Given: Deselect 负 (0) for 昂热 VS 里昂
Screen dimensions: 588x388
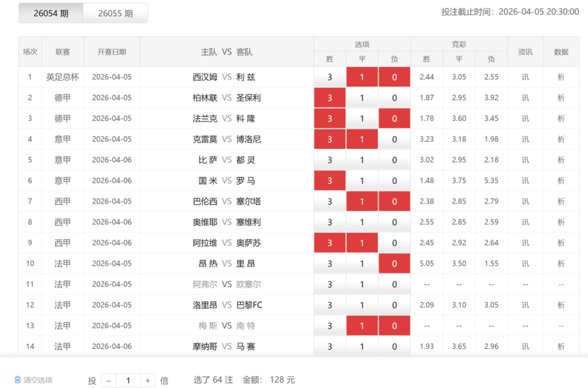Looking at the screenshot, I should point(395,264).
